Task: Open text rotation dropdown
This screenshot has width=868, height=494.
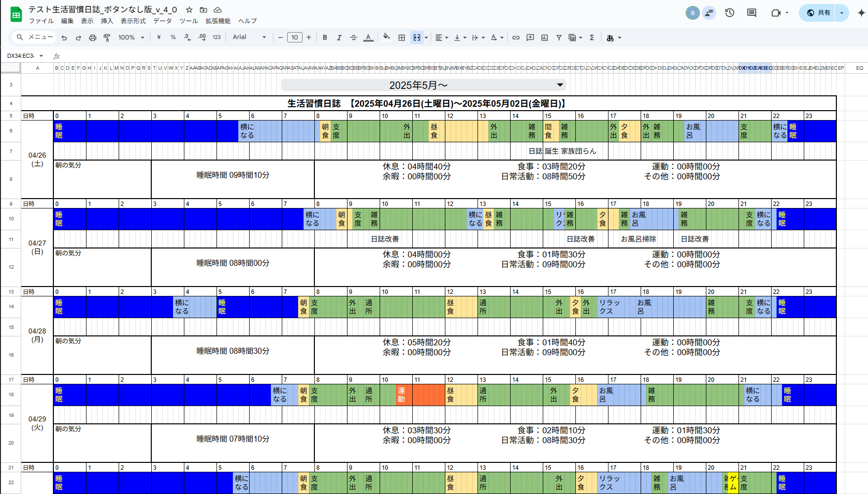Action: click(x=497, y=38)
